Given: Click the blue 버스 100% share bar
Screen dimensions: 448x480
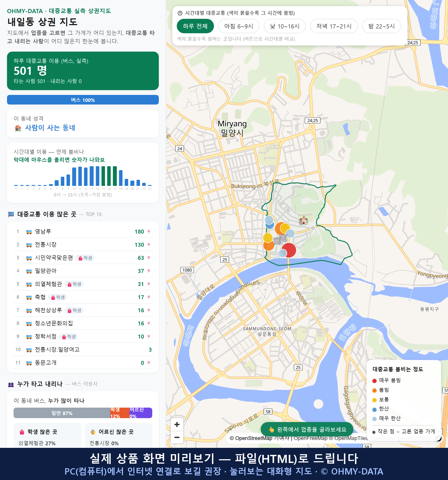Looking at the screenshot, I should click(x=83, y=100).
